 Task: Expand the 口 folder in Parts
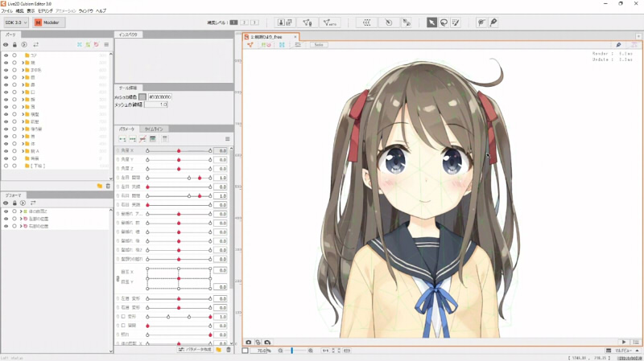[23, 92]
